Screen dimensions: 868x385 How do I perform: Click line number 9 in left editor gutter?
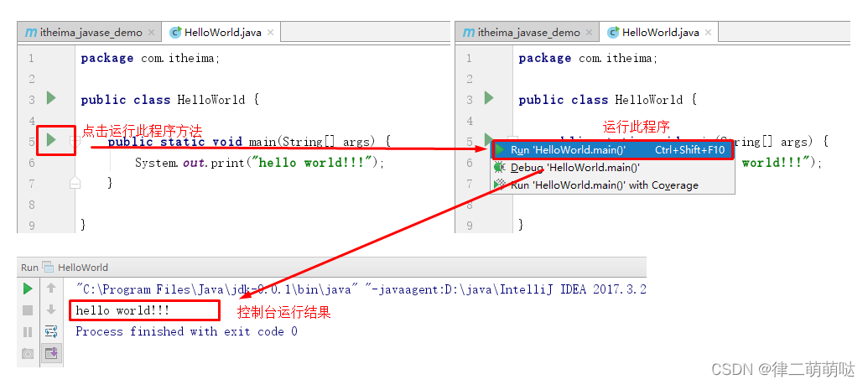pos(32,226)
